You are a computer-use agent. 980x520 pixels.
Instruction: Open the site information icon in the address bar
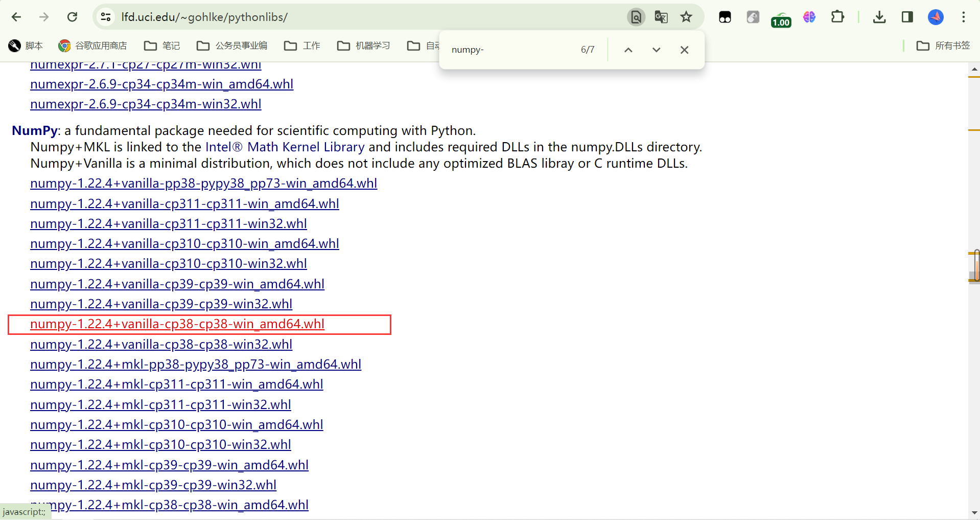(x=106, y=17)
